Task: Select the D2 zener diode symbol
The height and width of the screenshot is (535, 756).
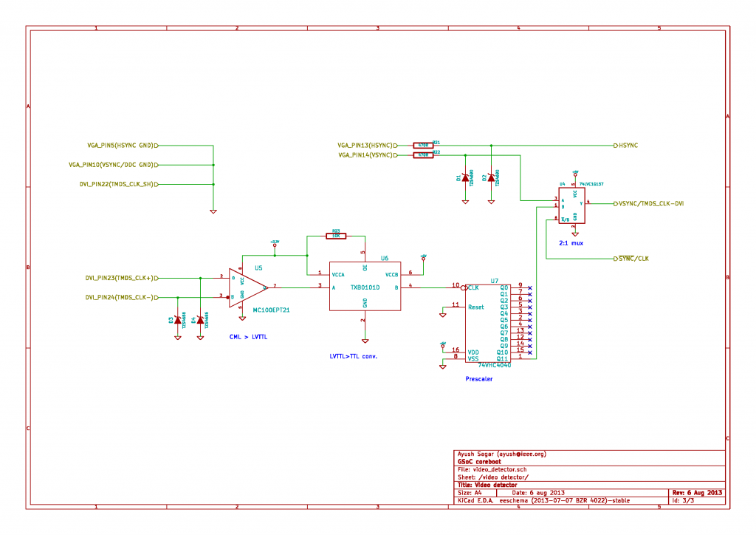Action: pos(492,178)
